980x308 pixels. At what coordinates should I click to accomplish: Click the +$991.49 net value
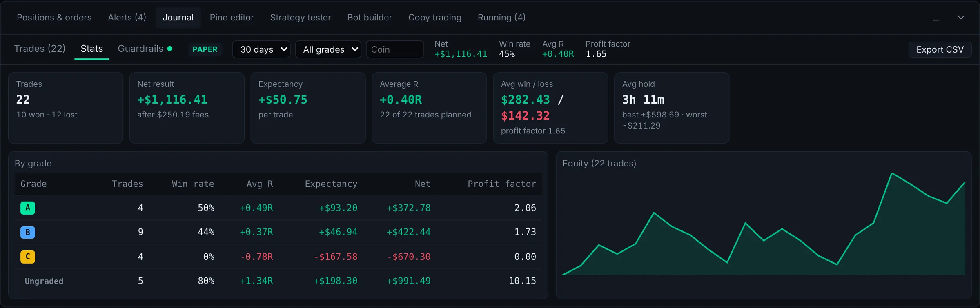(x=408, y=281)
